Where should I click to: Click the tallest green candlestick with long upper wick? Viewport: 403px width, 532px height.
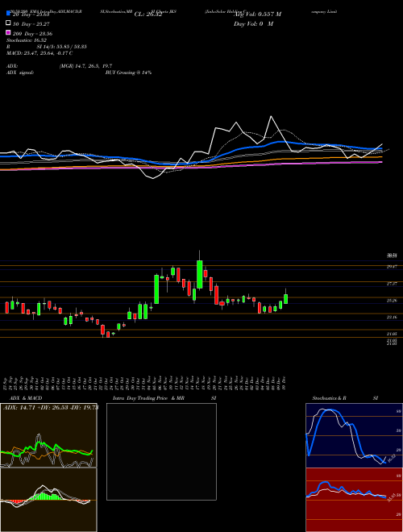(199, 274)
